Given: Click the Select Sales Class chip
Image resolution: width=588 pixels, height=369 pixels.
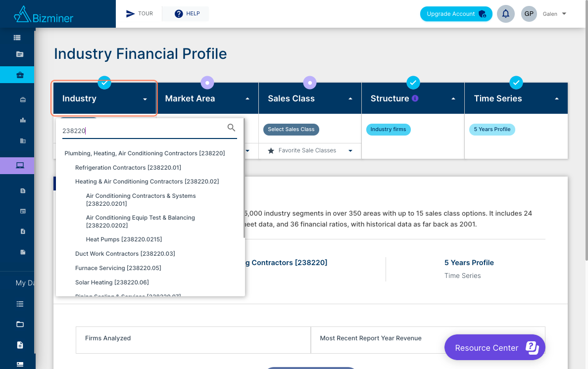Looking at the screenshot, I should (291, 129).
